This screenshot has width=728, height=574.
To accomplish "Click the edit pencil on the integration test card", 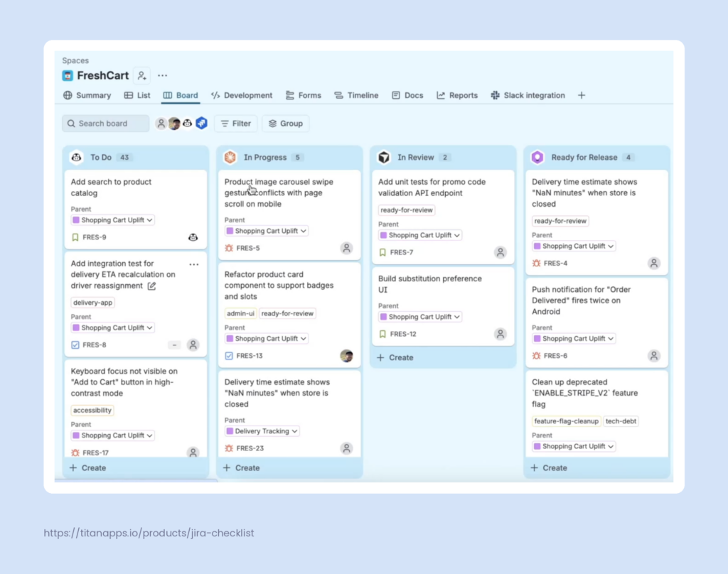I will [x=152, y=286].
